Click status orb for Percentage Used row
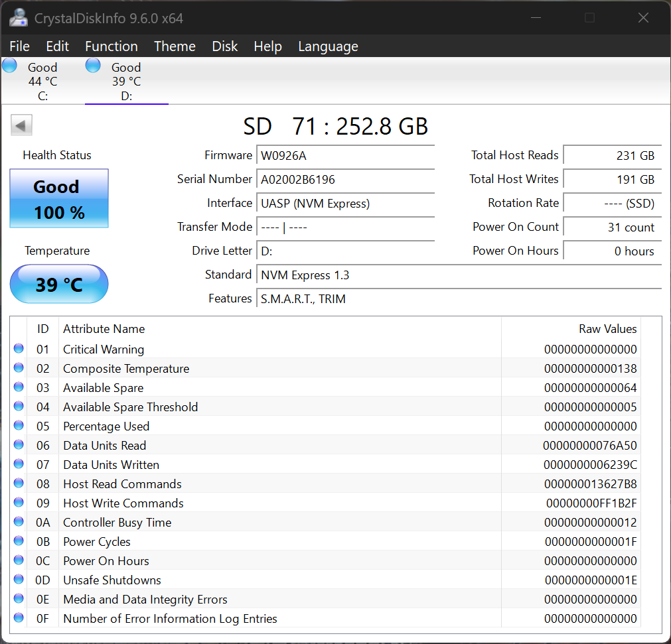The height and width of the screenshot is (644, 671). click(x=19, y=426)
